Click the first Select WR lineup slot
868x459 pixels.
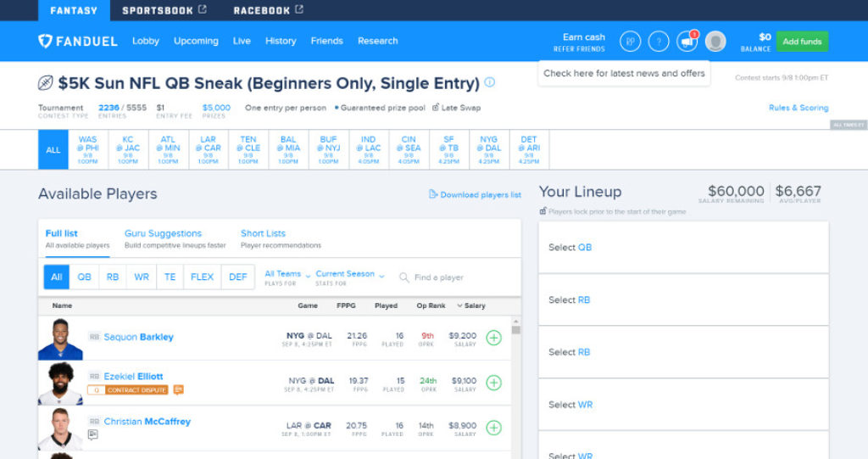coord(683,405)
